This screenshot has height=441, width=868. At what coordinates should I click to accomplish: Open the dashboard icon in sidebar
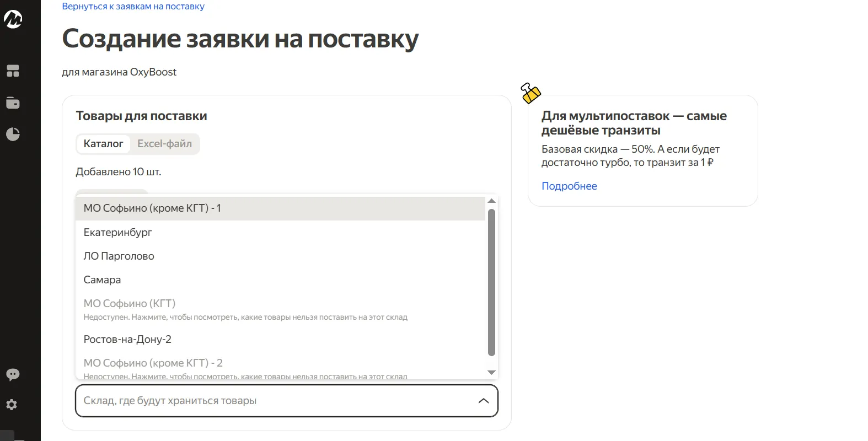pyautogui.click(x=13, y=71)
